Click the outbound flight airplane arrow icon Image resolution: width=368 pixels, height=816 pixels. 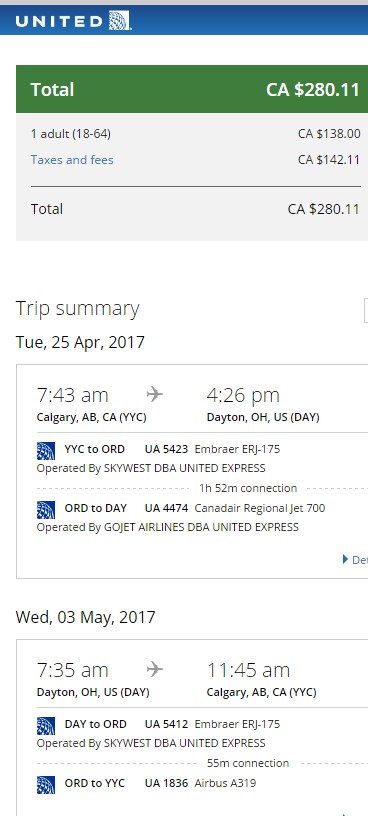pos(155,394)
